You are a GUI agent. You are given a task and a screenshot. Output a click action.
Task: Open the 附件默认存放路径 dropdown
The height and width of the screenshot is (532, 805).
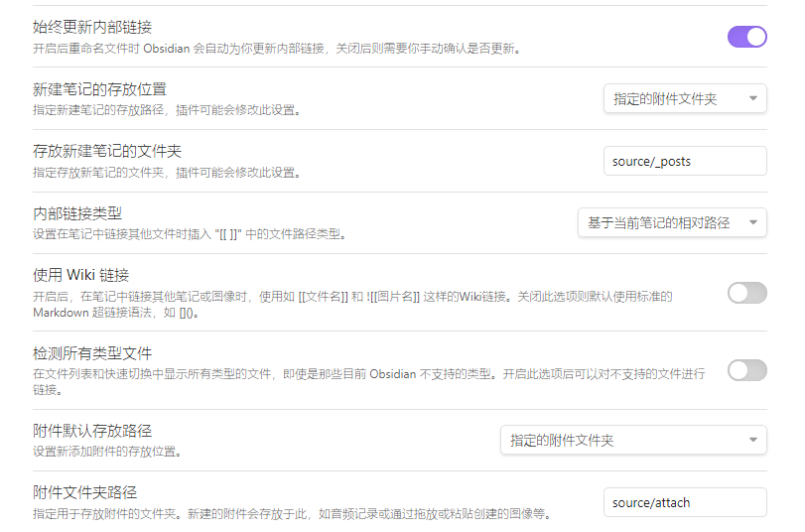coord(633,440)
